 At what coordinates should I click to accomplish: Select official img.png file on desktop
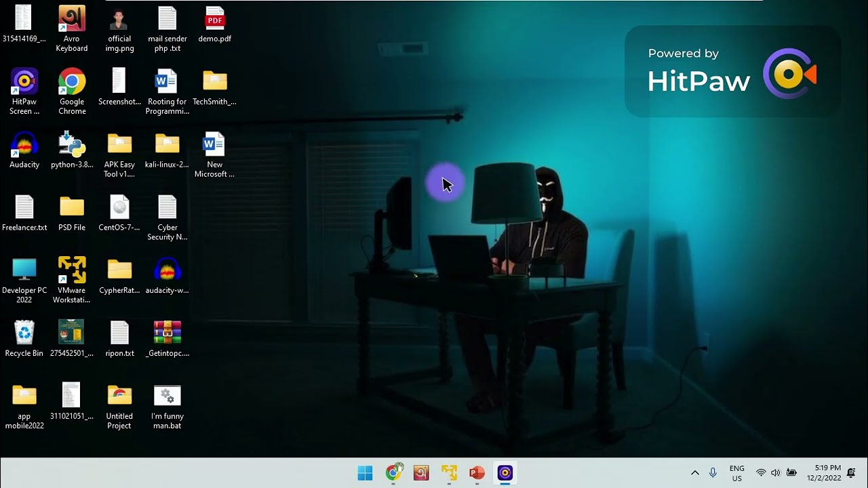tap(119, 28)
